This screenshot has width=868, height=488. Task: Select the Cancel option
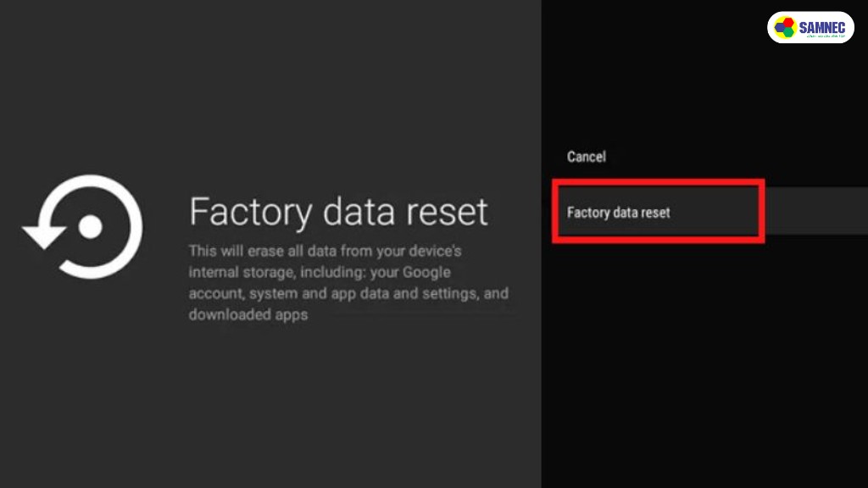pyautogui.click(x=587, y=157)
